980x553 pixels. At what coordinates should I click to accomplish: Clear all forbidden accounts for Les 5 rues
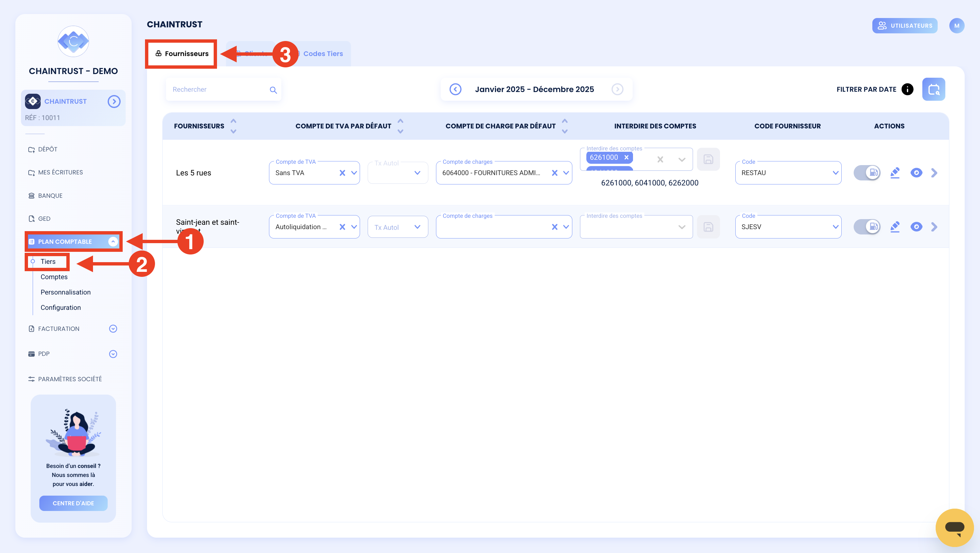tap(660, 159)
